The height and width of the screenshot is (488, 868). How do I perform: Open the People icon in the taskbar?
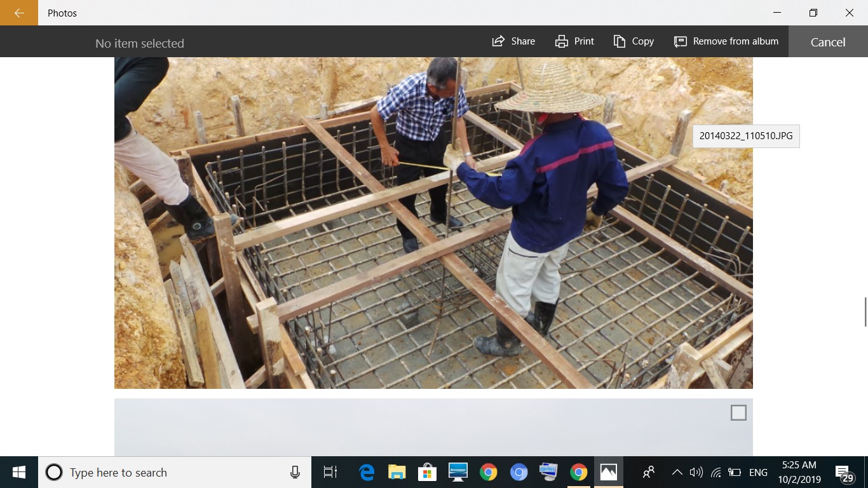point(649,472)
